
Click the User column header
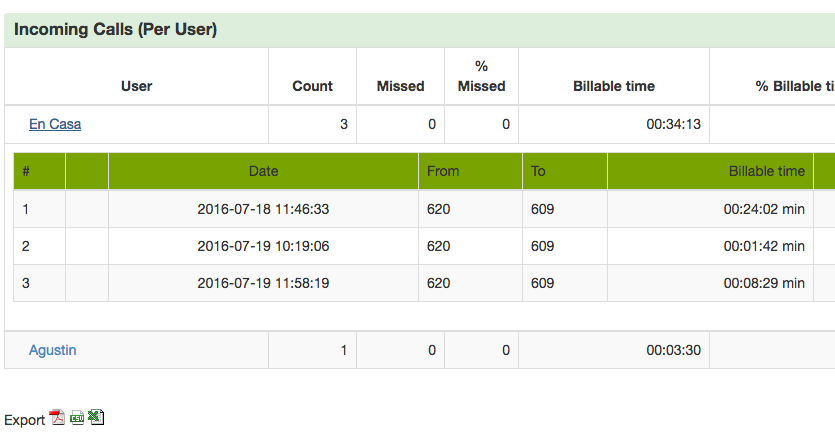pos(136,86)
